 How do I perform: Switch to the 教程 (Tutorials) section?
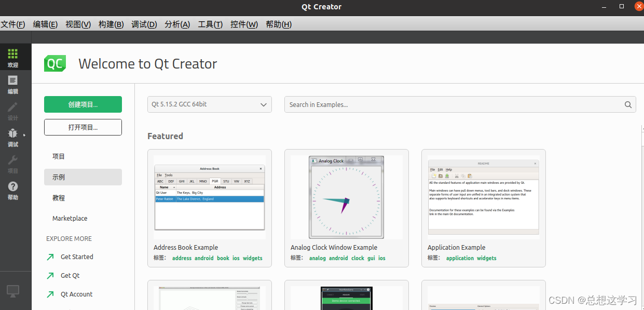click(59, 197)
